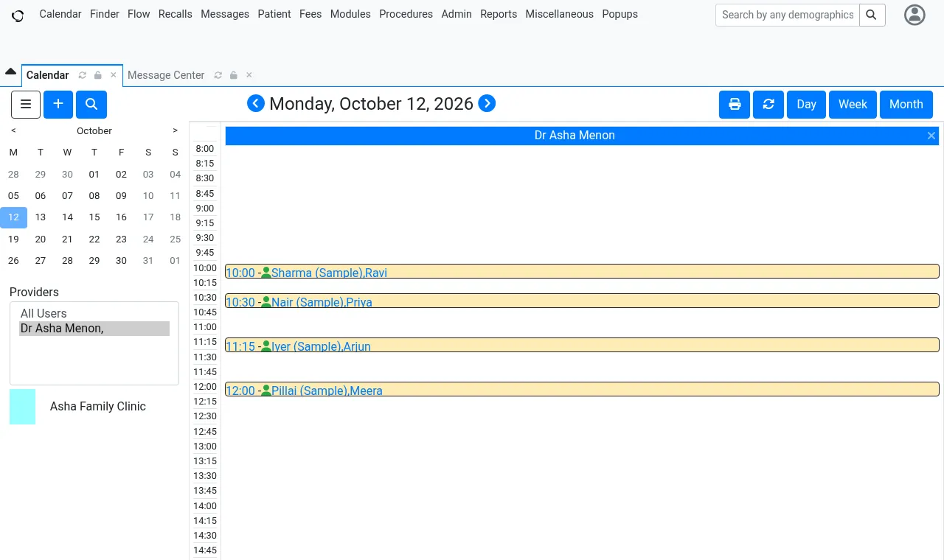Switch to Week view
The image size is (944, 560).
[853, 105]
